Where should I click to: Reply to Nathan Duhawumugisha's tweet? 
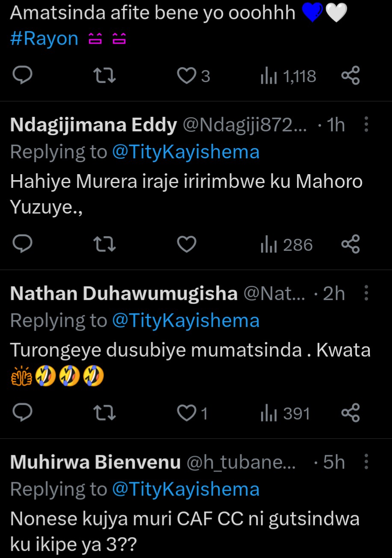coord(22,413)
